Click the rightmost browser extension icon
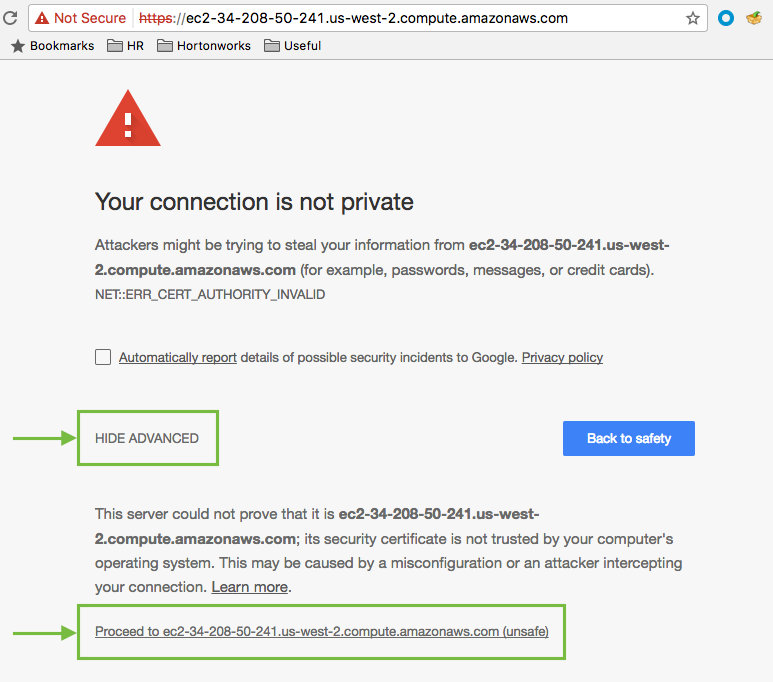The height and width of the screenshot is (682, 773). click(x=754, y=18)
